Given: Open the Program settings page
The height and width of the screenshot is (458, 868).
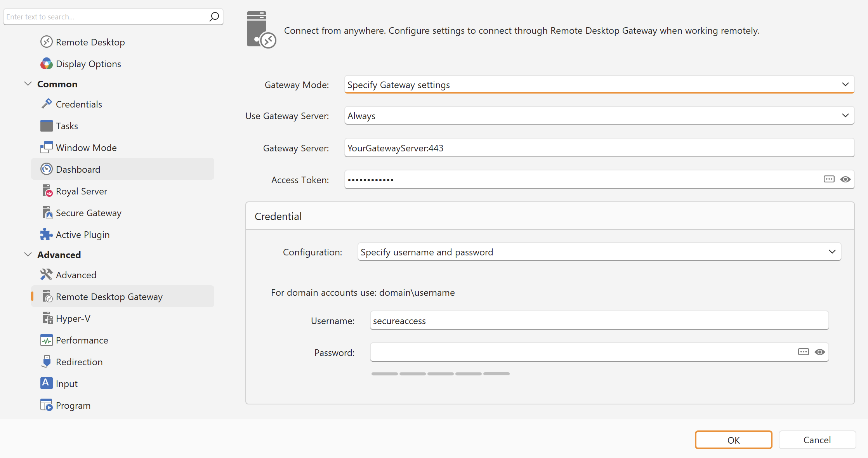Looking at the screenshot, I should pyautogui.click(x=123, y=405).
